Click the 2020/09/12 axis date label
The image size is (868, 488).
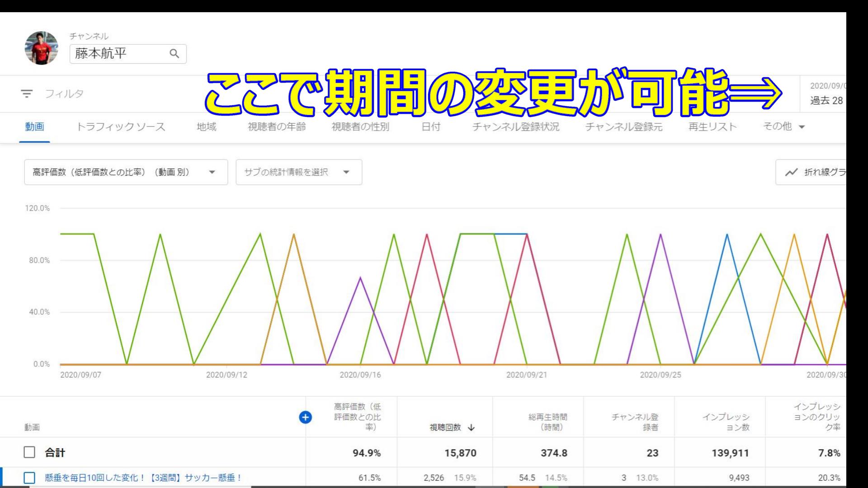coord(226,375)
